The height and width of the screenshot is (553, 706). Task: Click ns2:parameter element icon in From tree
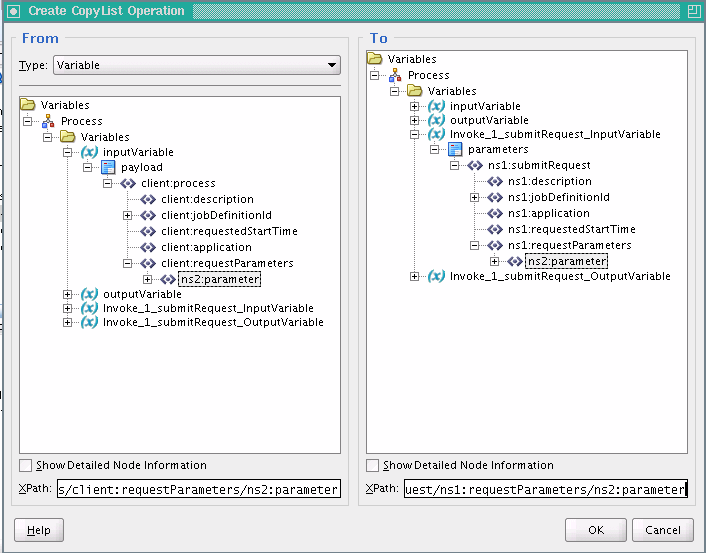(x=168, y=280)
